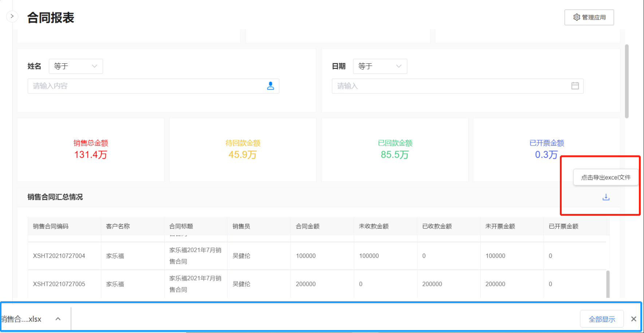Click the 管理应用 settings button
Image resolution: width=644 pixels, height=333 pixels.
click(x=589, y=17)
